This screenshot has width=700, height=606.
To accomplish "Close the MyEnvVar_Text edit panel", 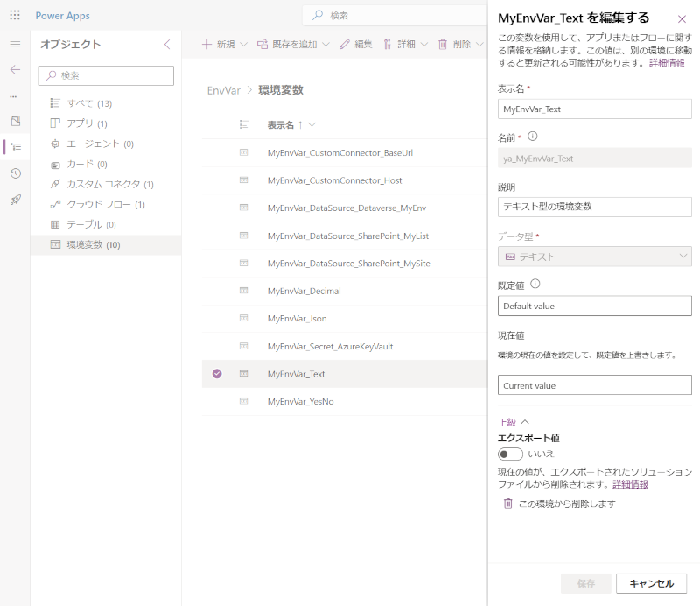I will click(x=682, y=18).
